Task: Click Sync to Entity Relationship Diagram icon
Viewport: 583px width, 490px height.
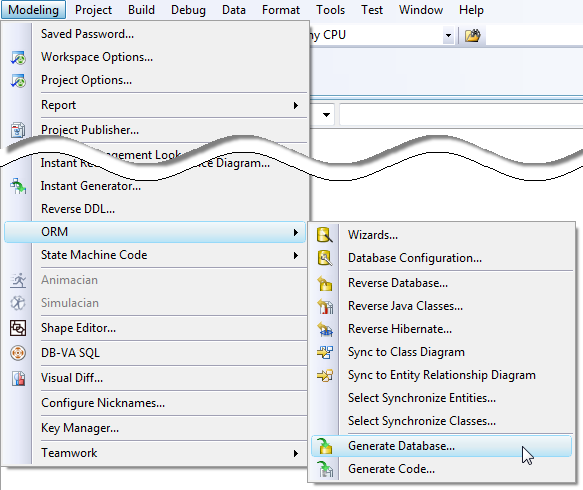Action: 325,375
